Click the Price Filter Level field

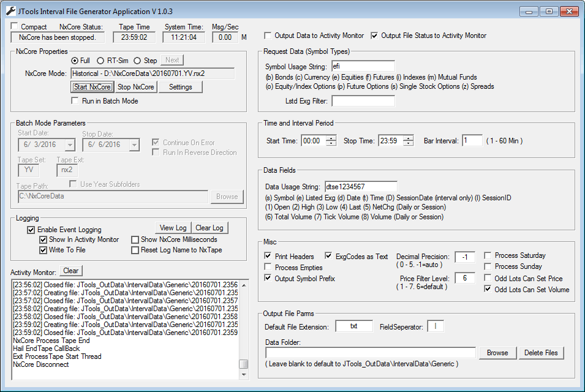pos(465,278)
